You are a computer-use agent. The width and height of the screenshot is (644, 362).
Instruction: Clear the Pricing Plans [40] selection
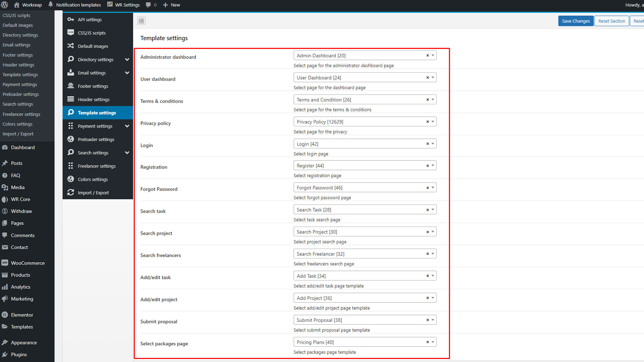(428, 342)
